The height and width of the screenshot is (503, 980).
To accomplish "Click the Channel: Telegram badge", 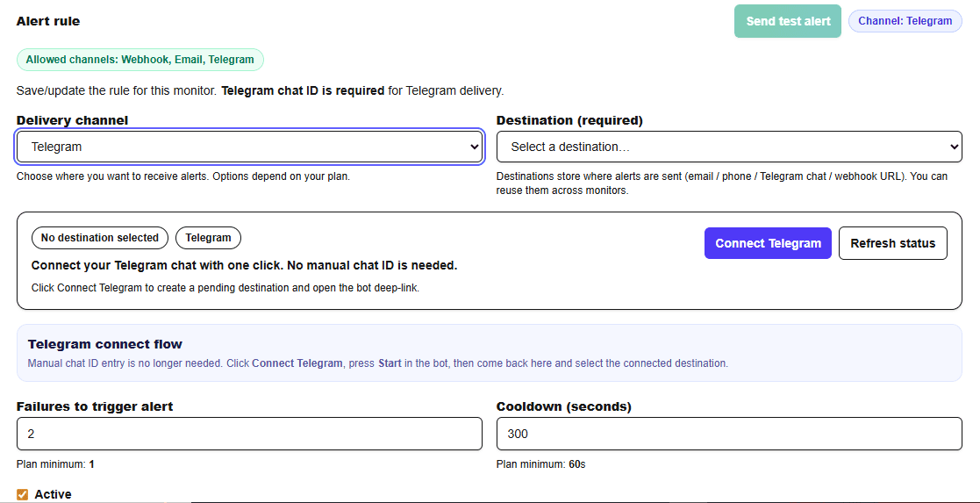I will pos(905,21).
